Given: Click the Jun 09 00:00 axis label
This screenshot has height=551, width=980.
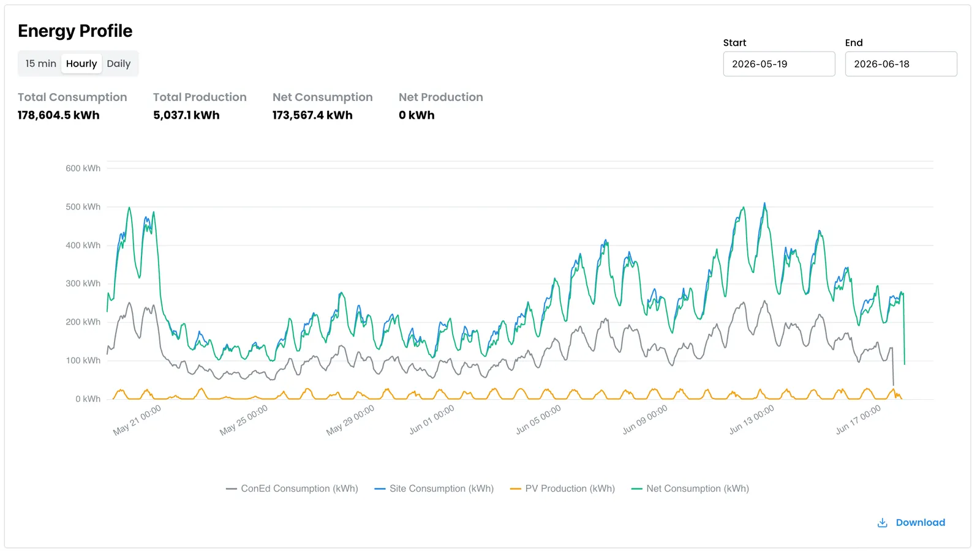Looking at the screenshot, I should pyautogui.click(x=645, y=420).
